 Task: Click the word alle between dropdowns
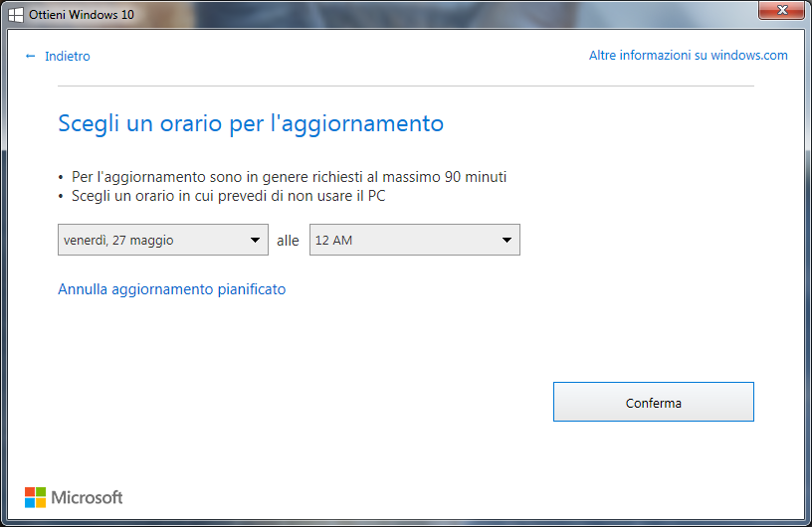(288, 241)
